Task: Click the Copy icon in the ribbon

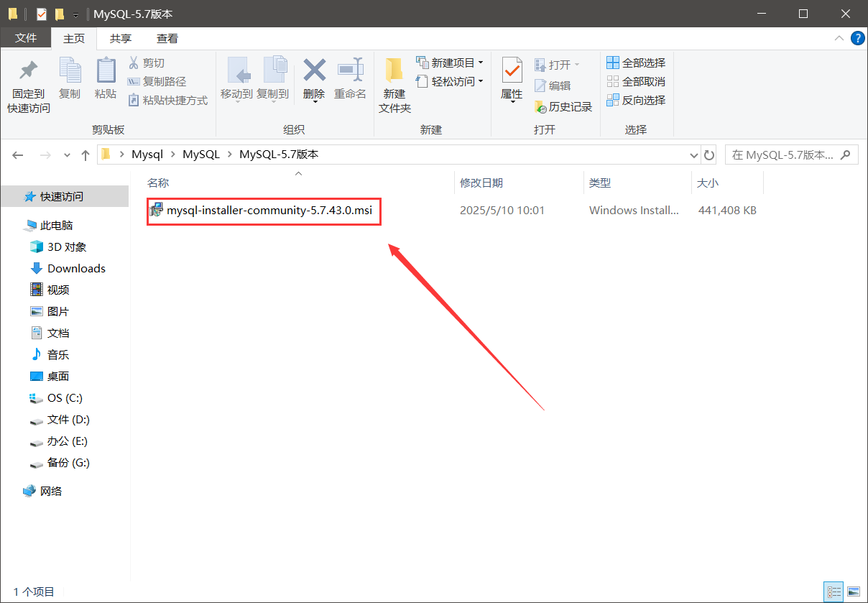Action: tap(70, 70)
